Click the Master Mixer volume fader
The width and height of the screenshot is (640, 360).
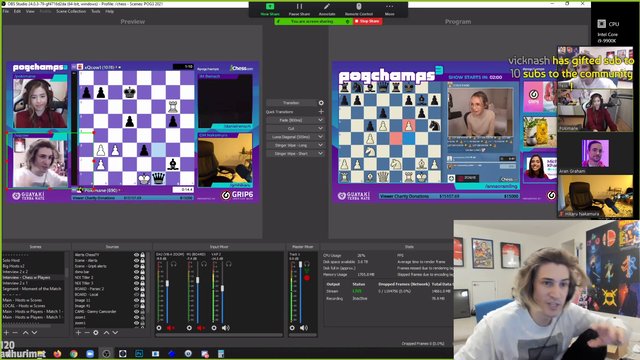301,265
